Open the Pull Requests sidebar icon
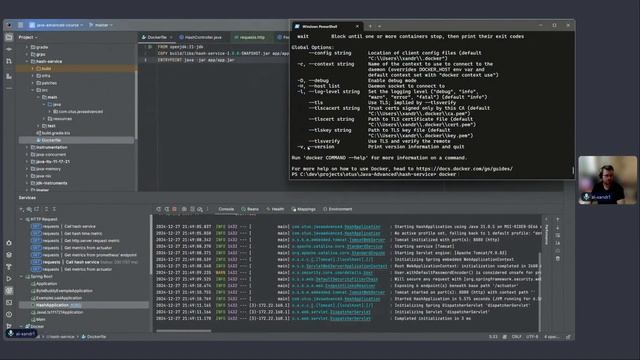This screenshot has width=640, height=360. point(9,61)
